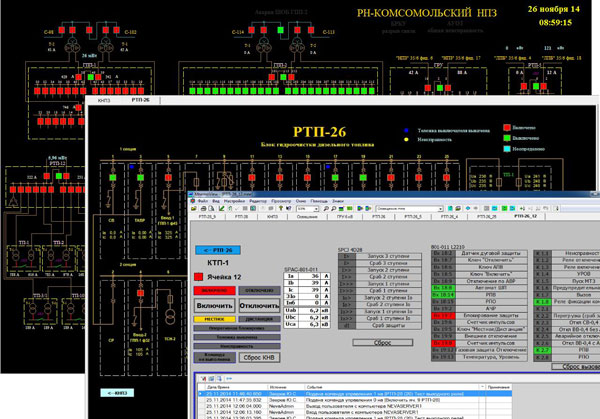Click the gray ДИСТАНЦИЯ mode indicator
600x419 pixels.
click(x=259, y=319)
